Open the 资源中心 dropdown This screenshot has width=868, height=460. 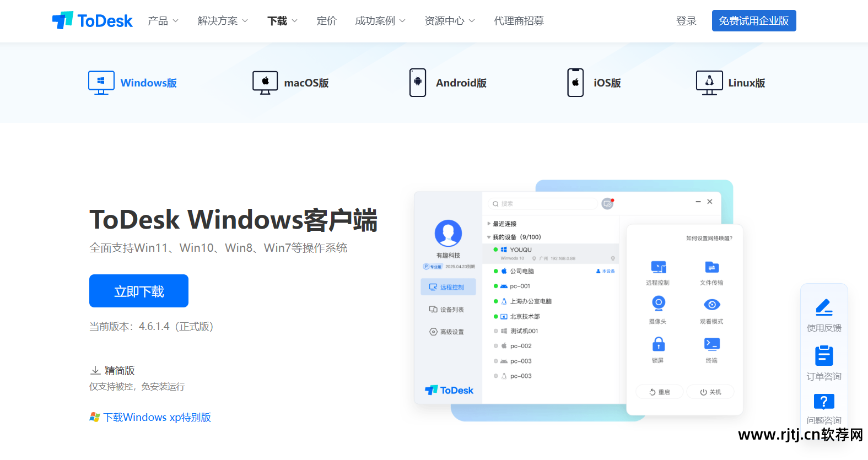(x=450, y=21)
